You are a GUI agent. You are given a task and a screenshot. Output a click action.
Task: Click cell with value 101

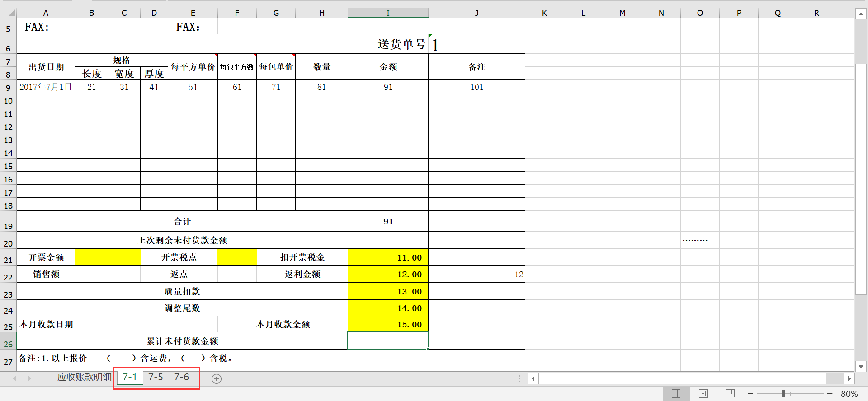476,87
